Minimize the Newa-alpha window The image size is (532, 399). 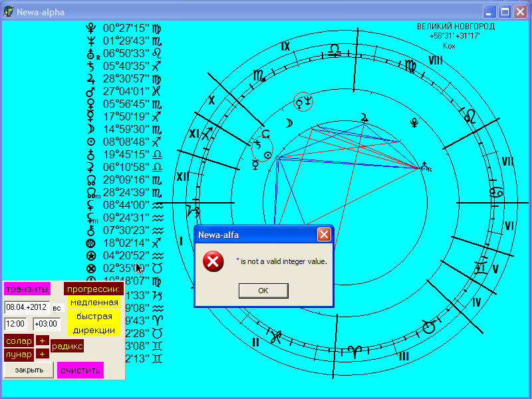point(489,12)
